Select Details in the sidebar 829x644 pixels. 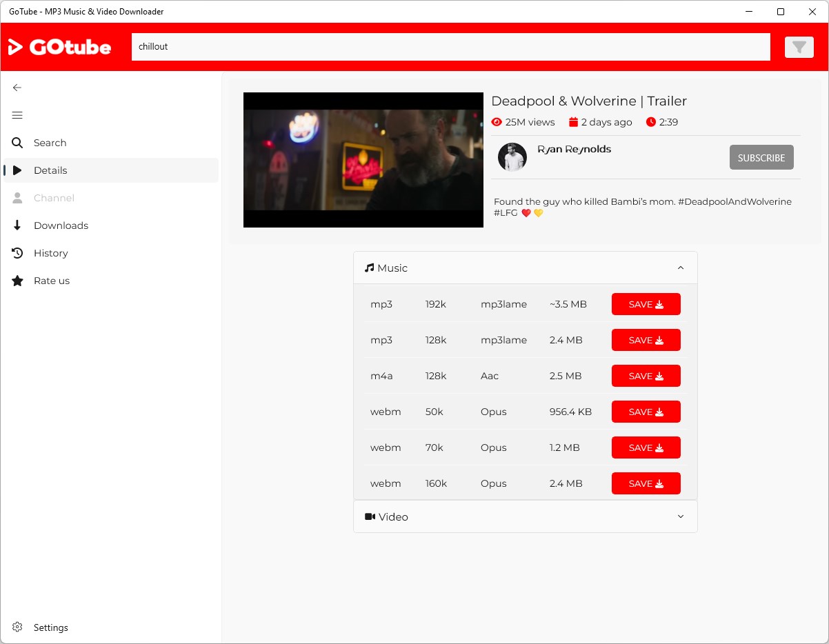coord(111,170)
